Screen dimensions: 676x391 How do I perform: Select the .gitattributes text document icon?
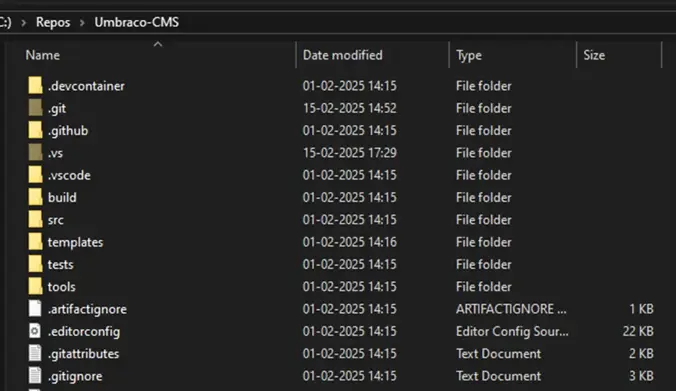click(35, 353)
